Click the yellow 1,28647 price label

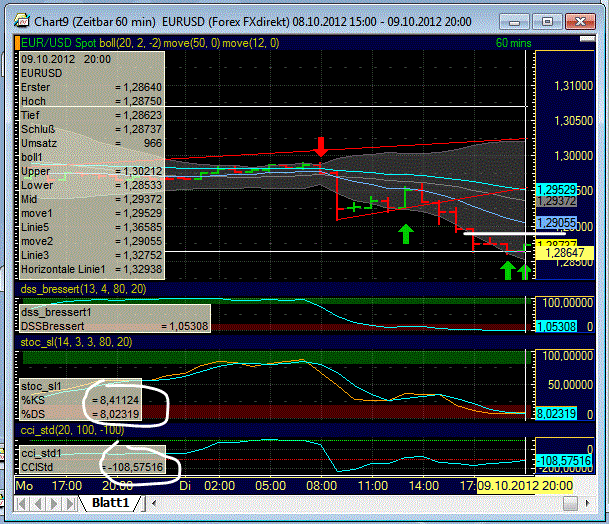tap(565, 253)
